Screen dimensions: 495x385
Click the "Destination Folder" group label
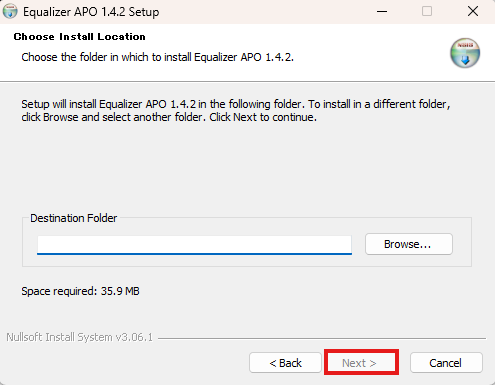(74, 218)
